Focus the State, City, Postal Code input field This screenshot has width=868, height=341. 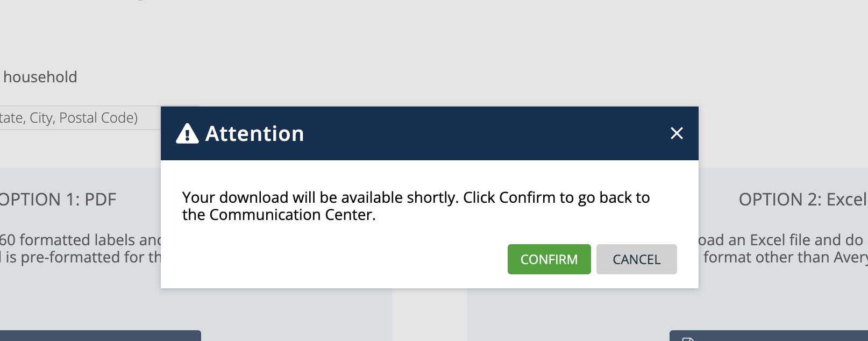point(81,118)
